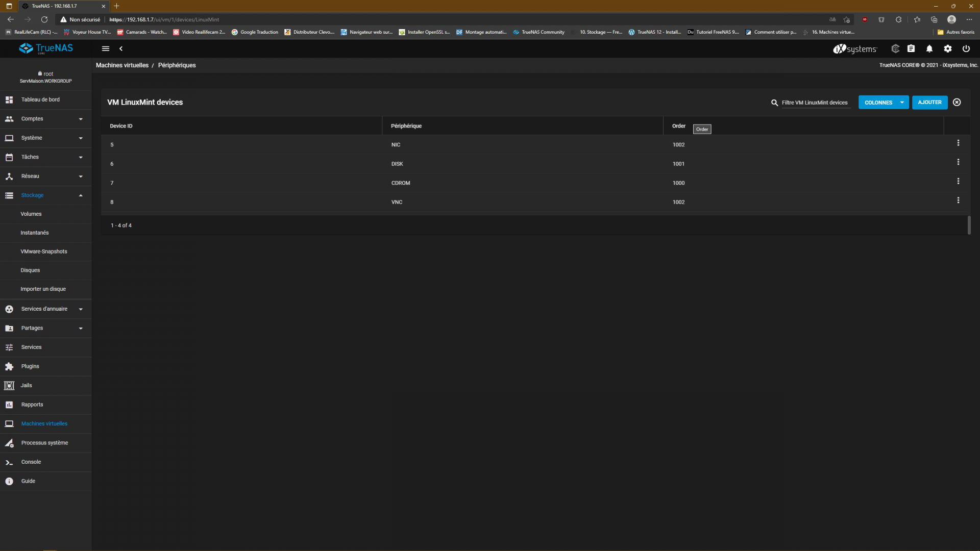
Task: Toggle the sidebar hamburger menu
Action: pos(106,48)
